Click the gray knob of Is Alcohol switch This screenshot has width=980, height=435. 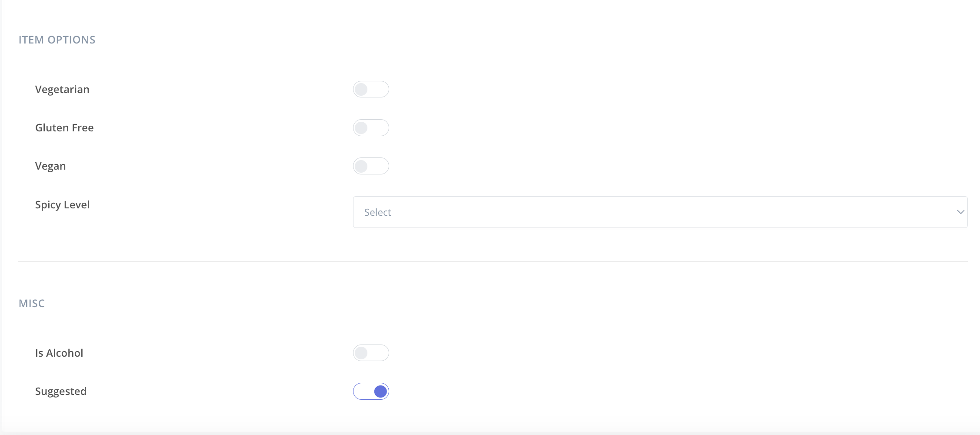pyautogui.click(x=361, y=353)
